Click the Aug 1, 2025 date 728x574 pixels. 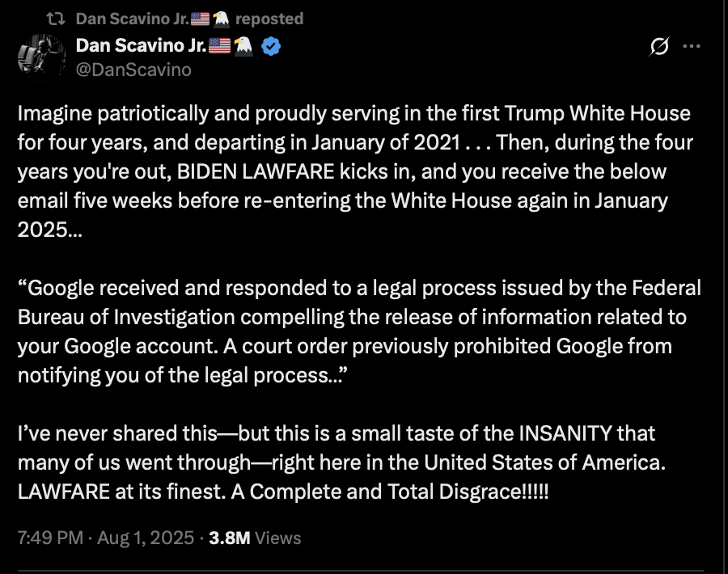[145, 538]
